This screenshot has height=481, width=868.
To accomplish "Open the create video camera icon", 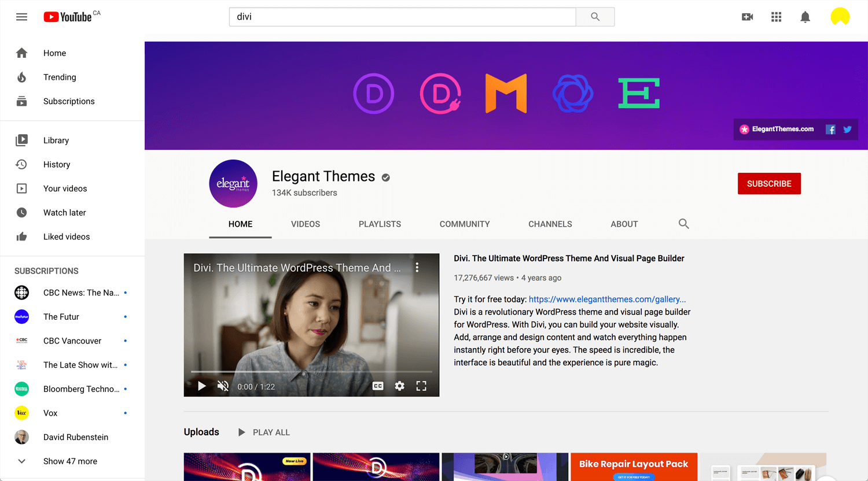I will pyautogui.click(x=748, y=17).
